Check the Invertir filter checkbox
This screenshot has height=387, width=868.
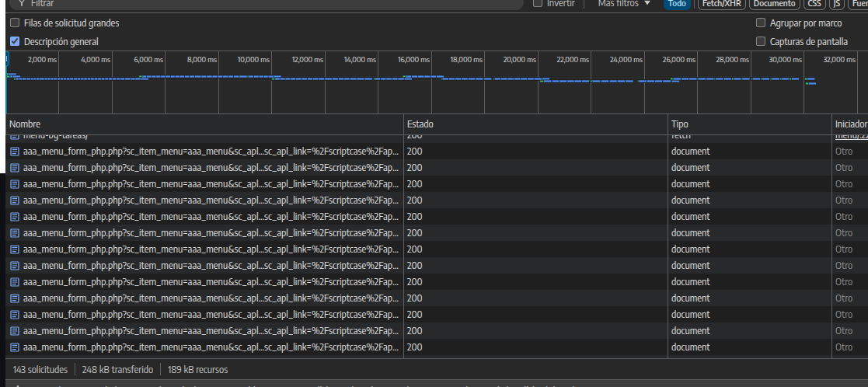coord(538,3)
